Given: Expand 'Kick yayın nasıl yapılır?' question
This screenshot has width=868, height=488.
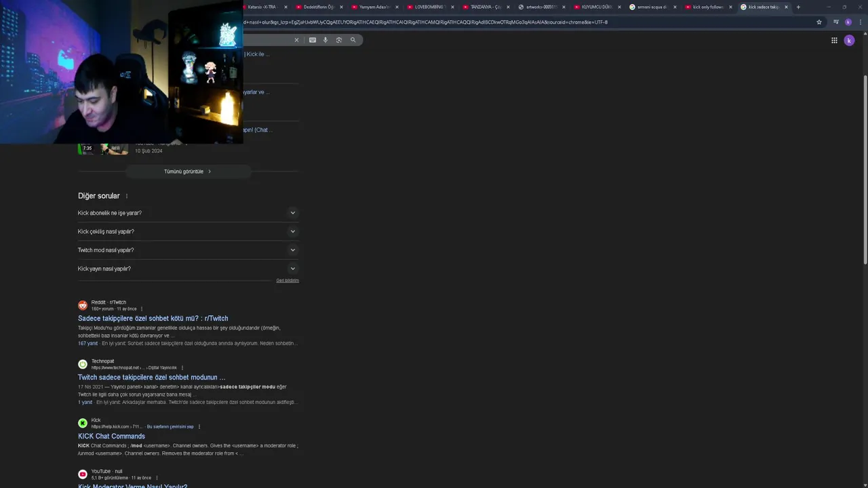Looking at the screenshot, I should [x=189, y=268].
